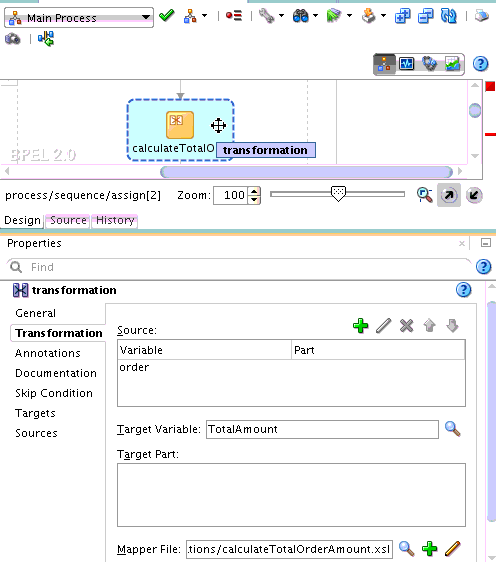
Task: Click the Zoom value field showing 100
Action: (230, 195)
